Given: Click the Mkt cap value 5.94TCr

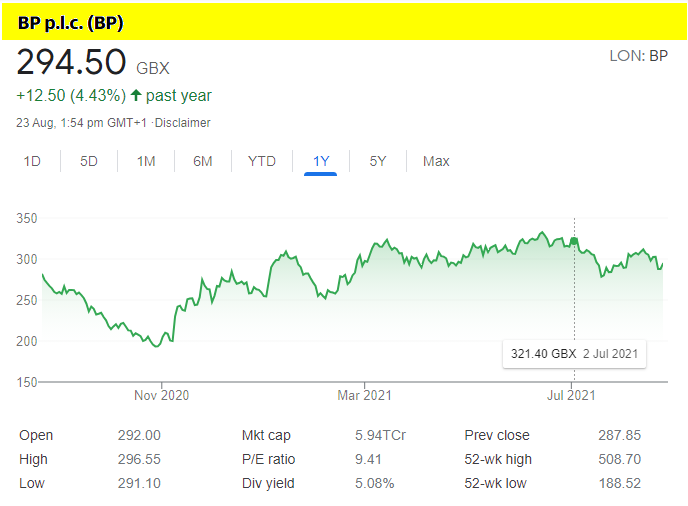Looking at the screenshot, I should click(380, 435).
